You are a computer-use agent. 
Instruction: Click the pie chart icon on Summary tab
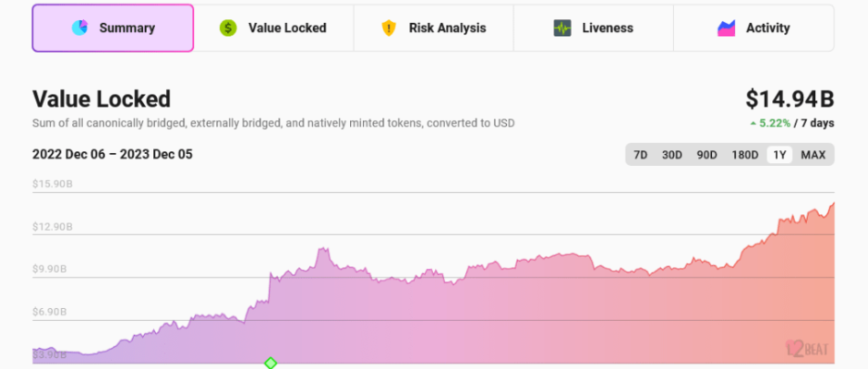pyautogui.click(x=79, y=28)
